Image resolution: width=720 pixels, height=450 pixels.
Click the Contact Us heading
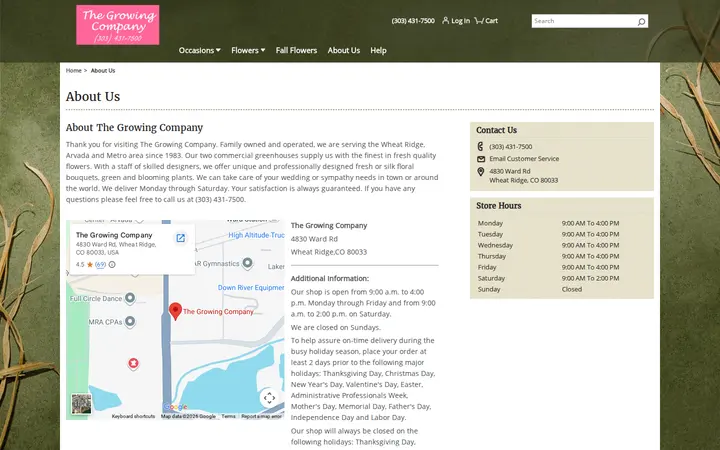[496, 130]
